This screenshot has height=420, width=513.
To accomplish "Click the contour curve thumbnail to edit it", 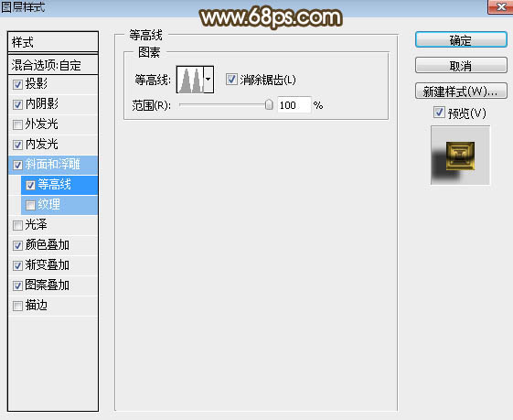I will pyautogui.click(x=190, y=80).
